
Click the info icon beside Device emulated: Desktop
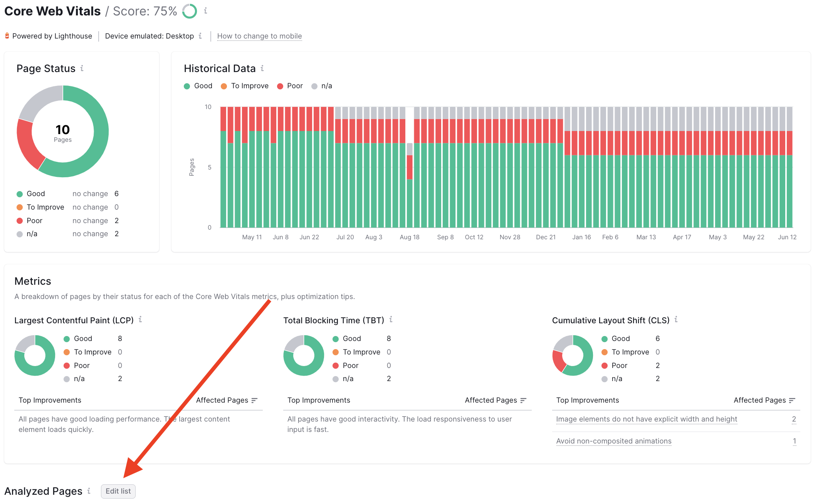pos(200,36)
